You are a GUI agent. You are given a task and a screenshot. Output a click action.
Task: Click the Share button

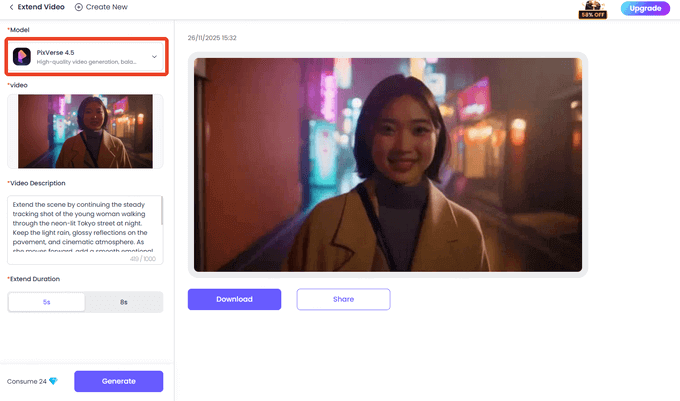click(343, 299)
